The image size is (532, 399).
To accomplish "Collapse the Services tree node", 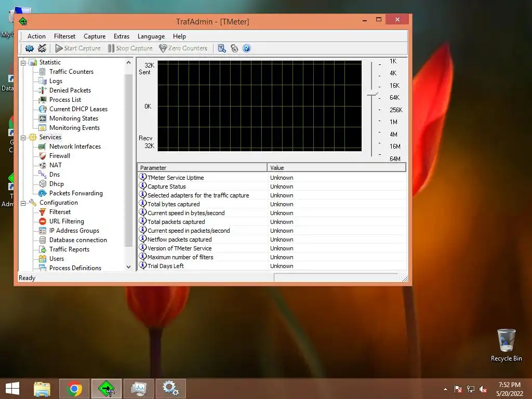I will click(x=23, y=138).
